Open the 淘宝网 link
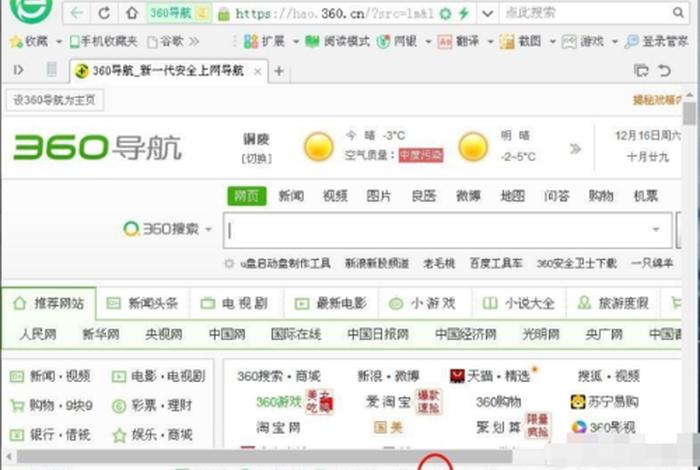 [279, 428]
